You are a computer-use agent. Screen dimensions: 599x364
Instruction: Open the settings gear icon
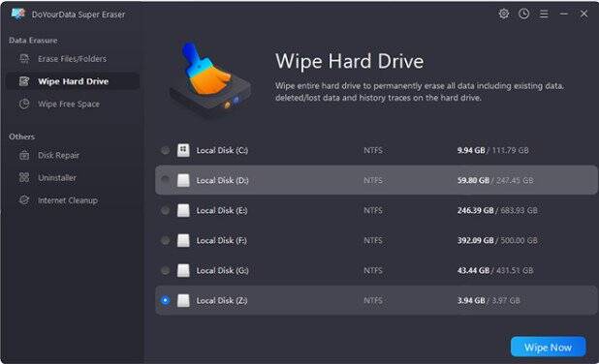coord(504,14)
